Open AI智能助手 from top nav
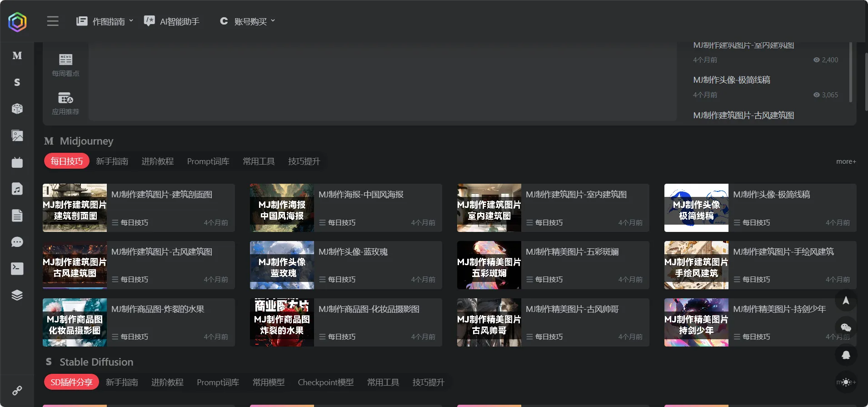This screenshot has width=868, height=407. 172,21
